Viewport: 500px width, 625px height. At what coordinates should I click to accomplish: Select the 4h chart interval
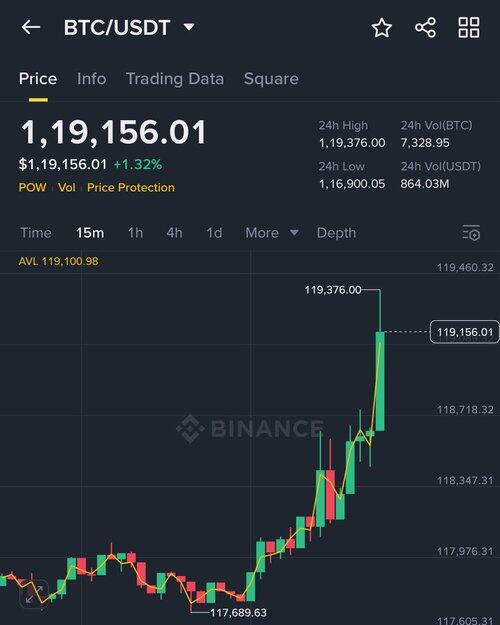[175, 233]
